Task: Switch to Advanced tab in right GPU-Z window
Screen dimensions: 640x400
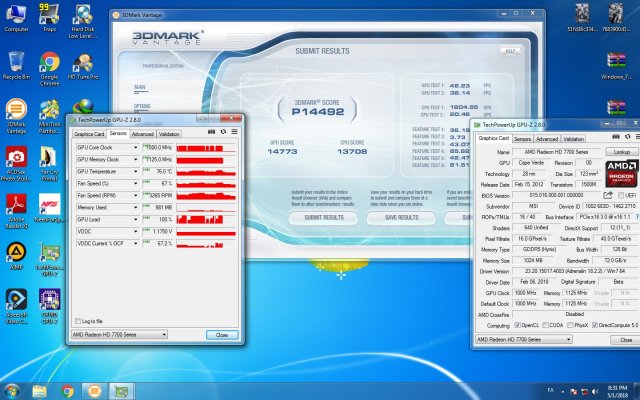Action: coord(546,139)
